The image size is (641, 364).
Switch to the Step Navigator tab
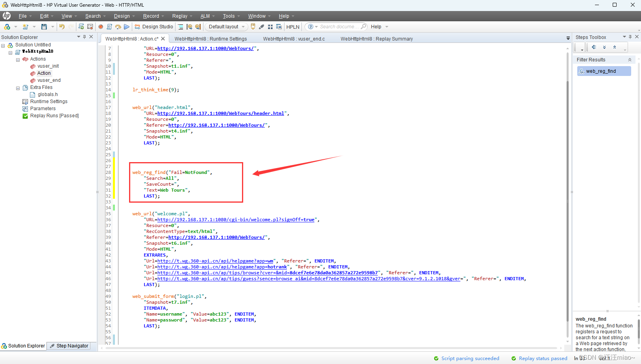click(x=69, y=346)
